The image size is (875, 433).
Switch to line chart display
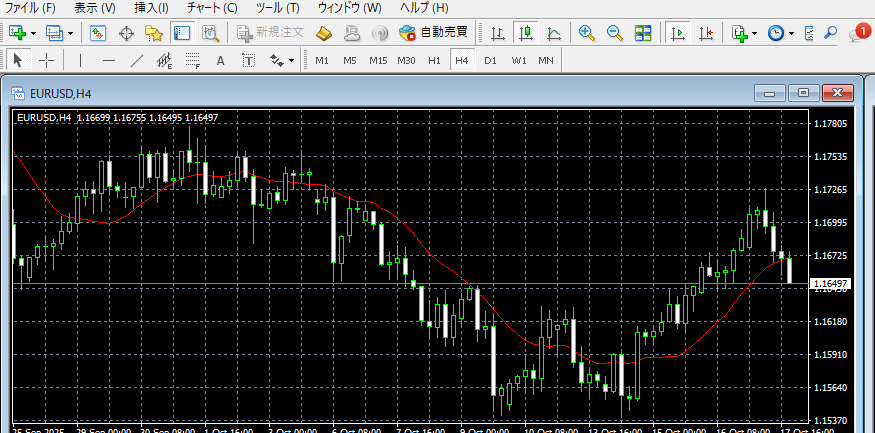click(554, 33)
